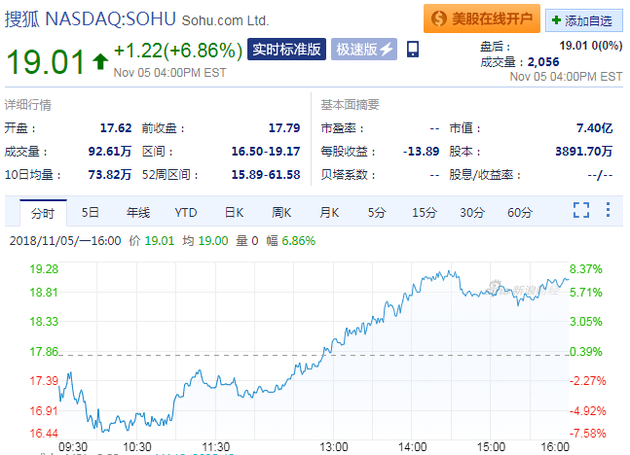Switch to 极速版 fast mode
Screen dimensions: 630x455
coord(364,49)
